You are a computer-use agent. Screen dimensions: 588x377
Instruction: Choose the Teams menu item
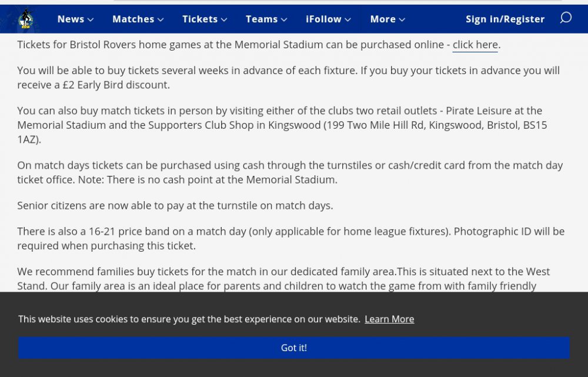262,19
